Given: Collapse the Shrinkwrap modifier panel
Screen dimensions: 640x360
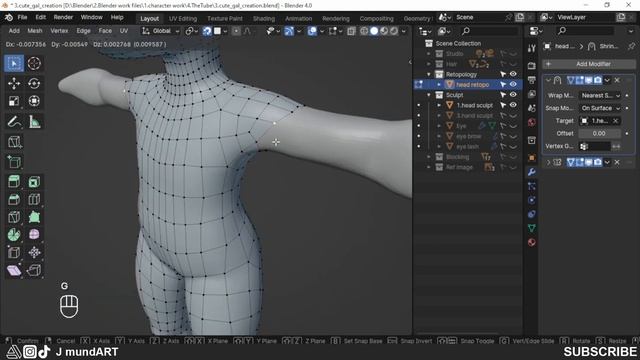Looking at the screenshot, I should 549,80.
